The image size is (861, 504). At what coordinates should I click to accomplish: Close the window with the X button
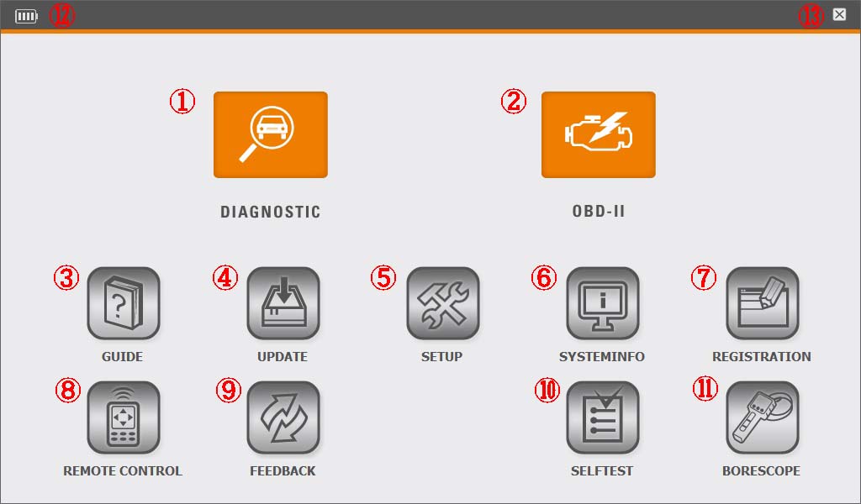pos(839,14)
